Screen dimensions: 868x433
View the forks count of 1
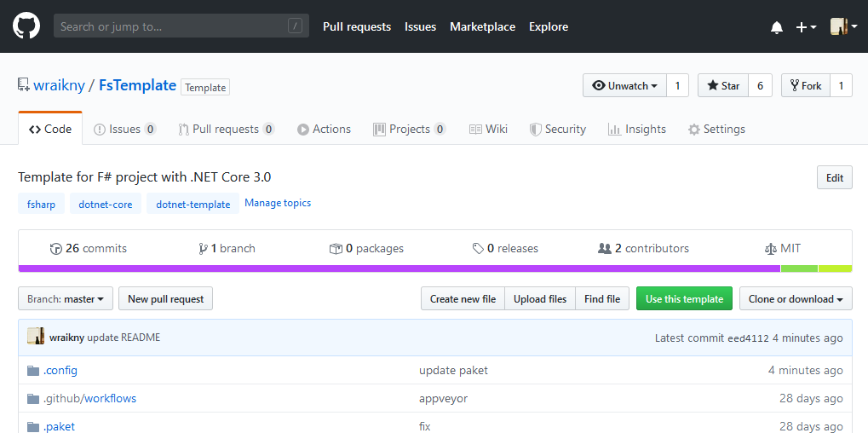(x=841, y=86)
